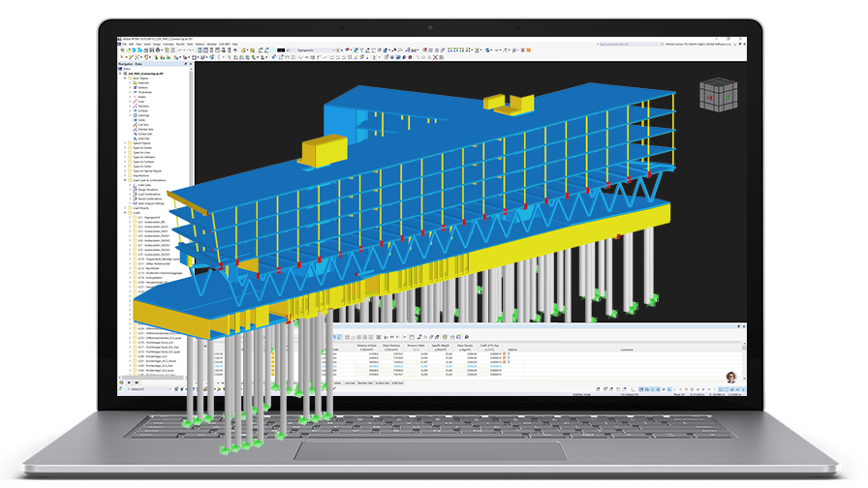Select Surfaces in the navigator tree

[x=143, y=110]
